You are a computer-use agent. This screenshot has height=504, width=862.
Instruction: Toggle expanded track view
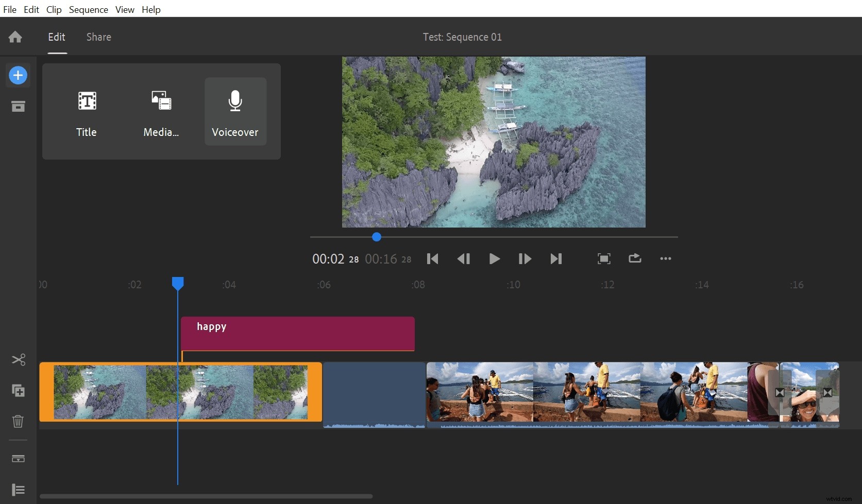[18, 490]
